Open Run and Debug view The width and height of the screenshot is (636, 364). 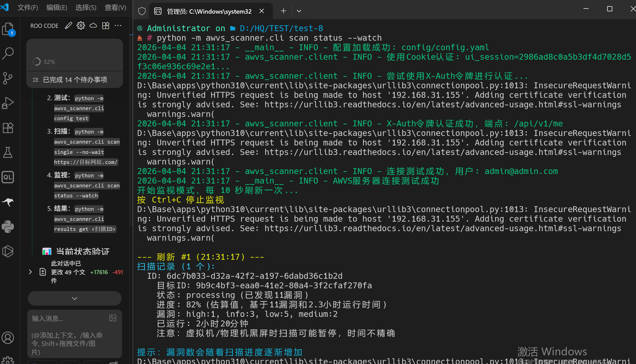point(8,103)
